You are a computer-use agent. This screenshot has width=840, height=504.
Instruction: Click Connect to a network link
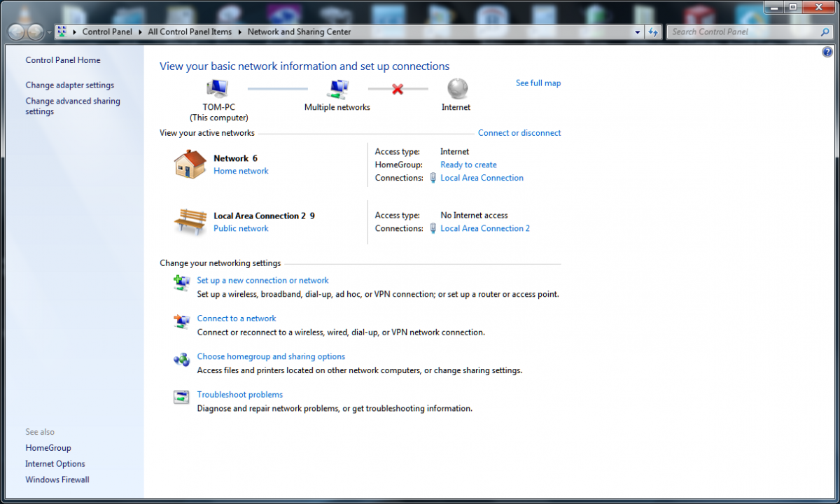pos(237,318)
